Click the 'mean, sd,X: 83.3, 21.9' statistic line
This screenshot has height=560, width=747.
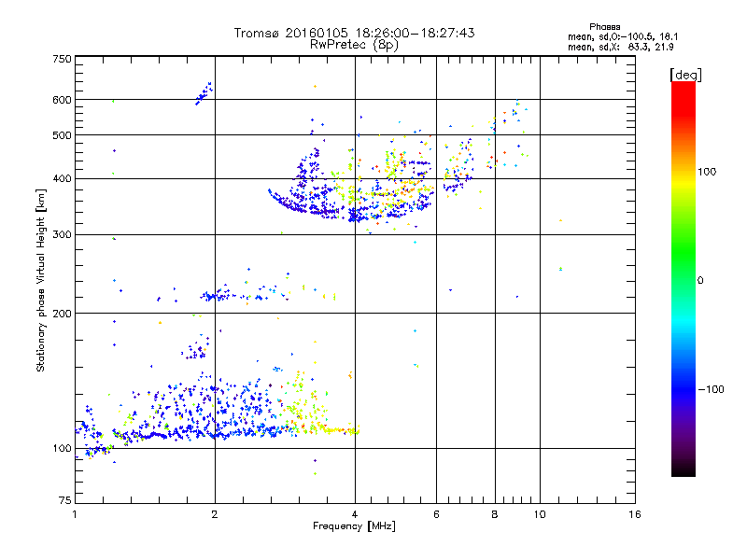[621, 47]
